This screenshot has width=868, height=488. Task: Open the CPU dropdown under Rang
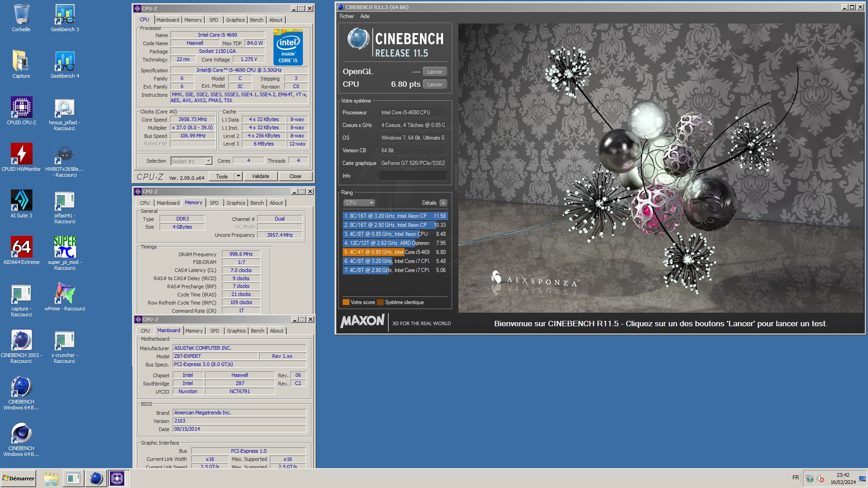point(359,203)
